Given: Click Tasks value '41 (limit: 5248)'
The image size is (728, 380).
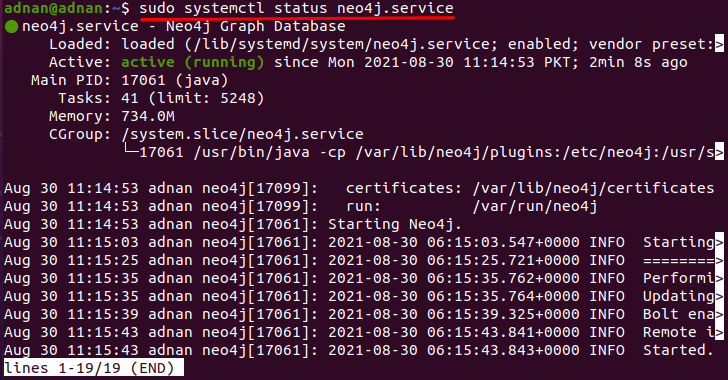Looking at the screenshot, I should (x=193, y=98).
